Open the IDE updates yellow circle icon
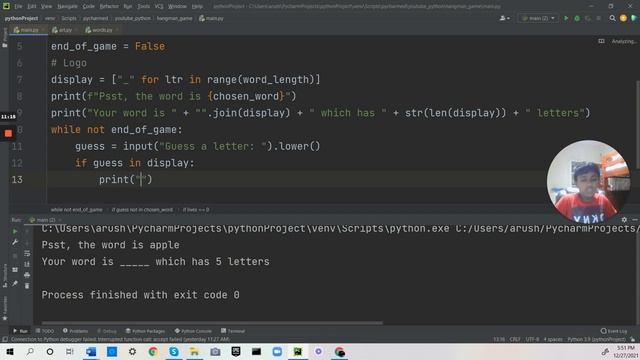 623,18
